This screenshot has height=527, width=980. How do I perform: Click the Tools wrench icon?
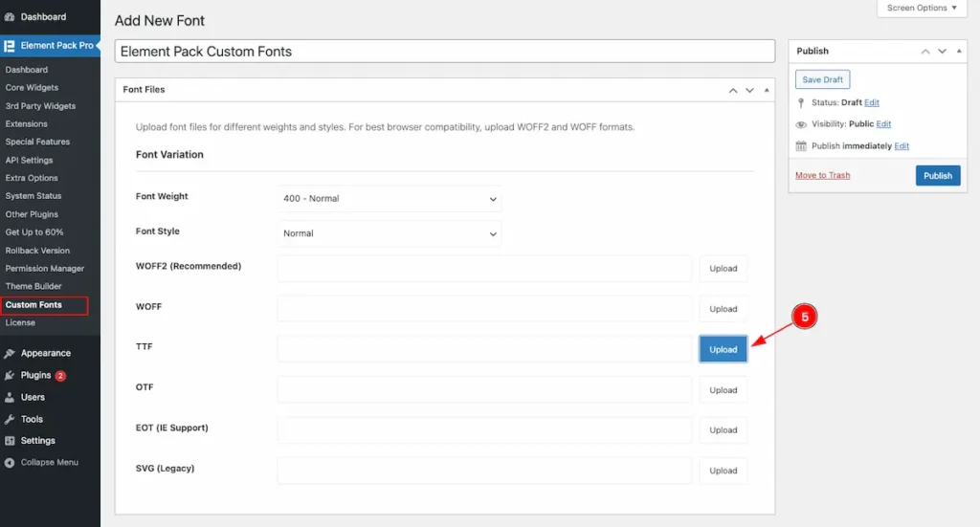pyautogui.click(x=10, y=419)
